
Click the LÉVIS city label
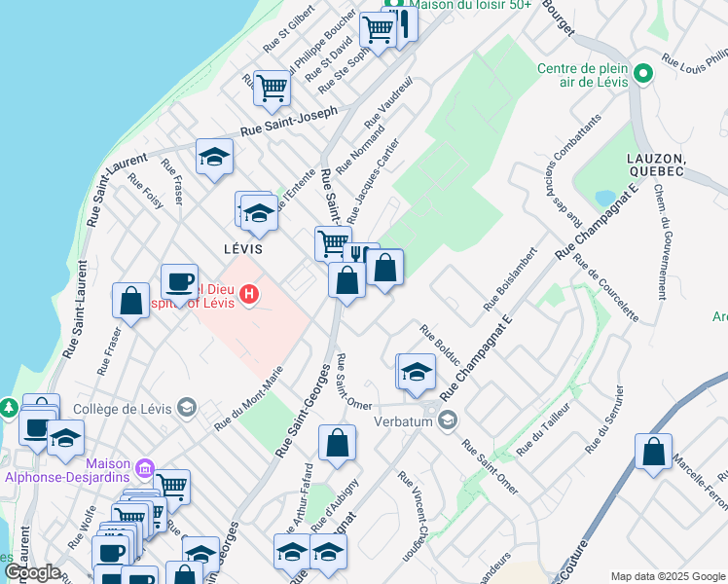[x=243, y=249]
